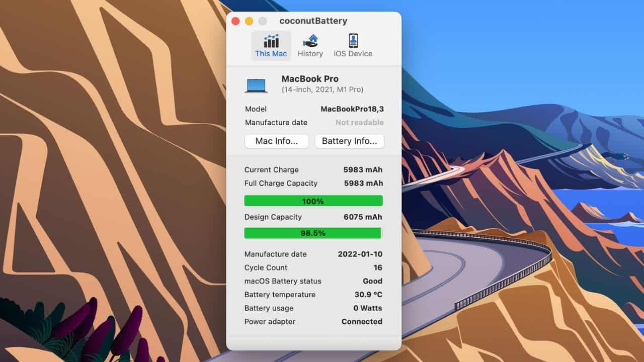Click the Battery temperature 30.9 °C value
This screenshot has height=362, width=644.
[368, 295]
